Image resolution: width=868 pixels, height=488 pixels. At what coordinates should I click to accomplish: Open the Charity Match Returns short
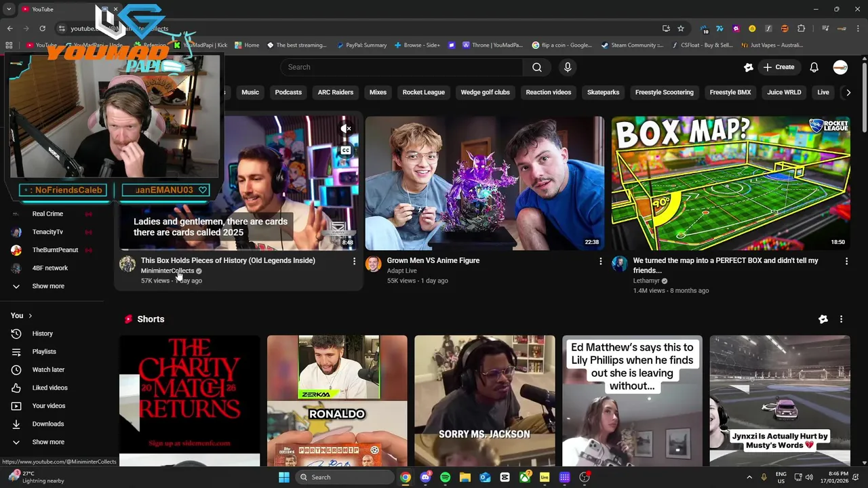click(190, 401)
